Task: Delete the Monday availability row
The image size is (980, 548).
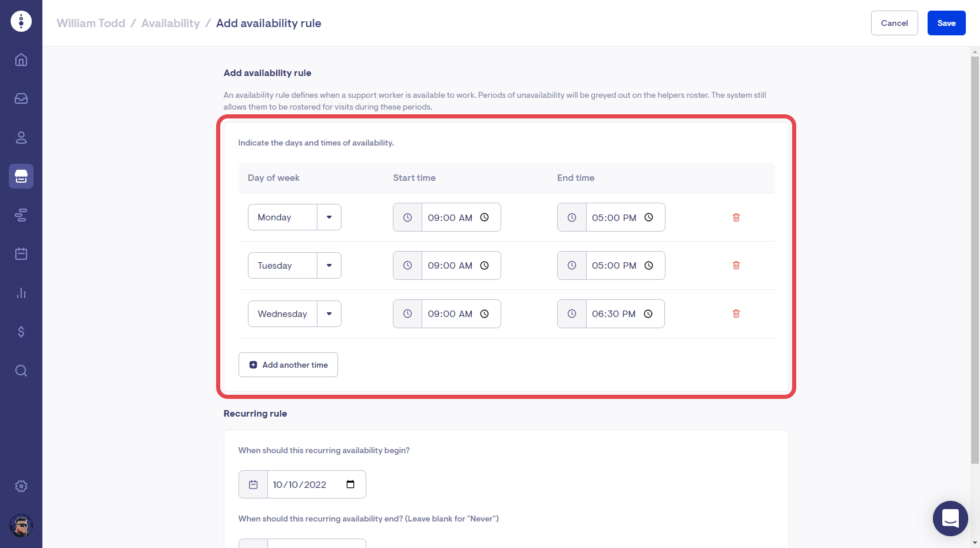Action: 736,217
